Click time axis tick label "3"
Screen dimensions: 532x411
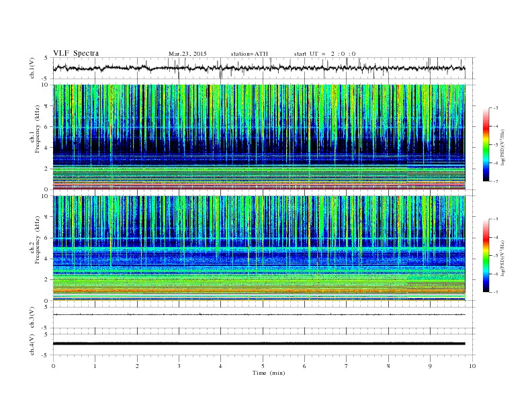coord(179,366)
